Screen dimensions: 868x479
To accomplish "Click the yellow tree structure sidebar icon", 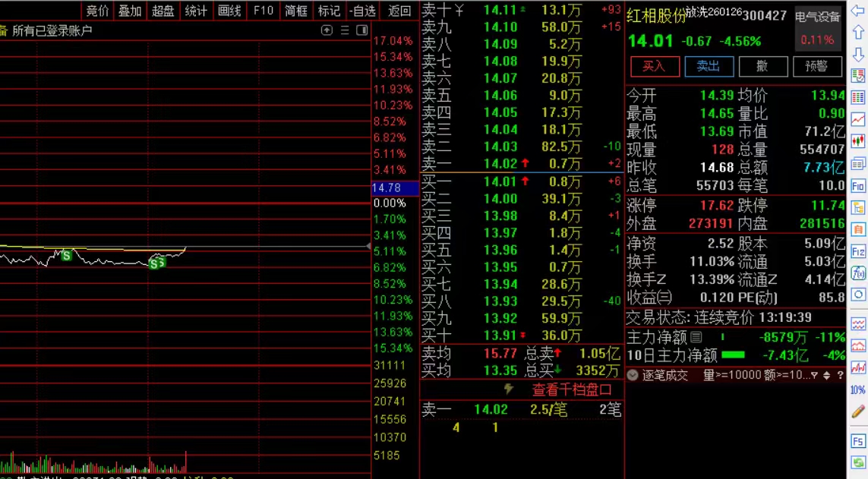I will tap(858, 208).
